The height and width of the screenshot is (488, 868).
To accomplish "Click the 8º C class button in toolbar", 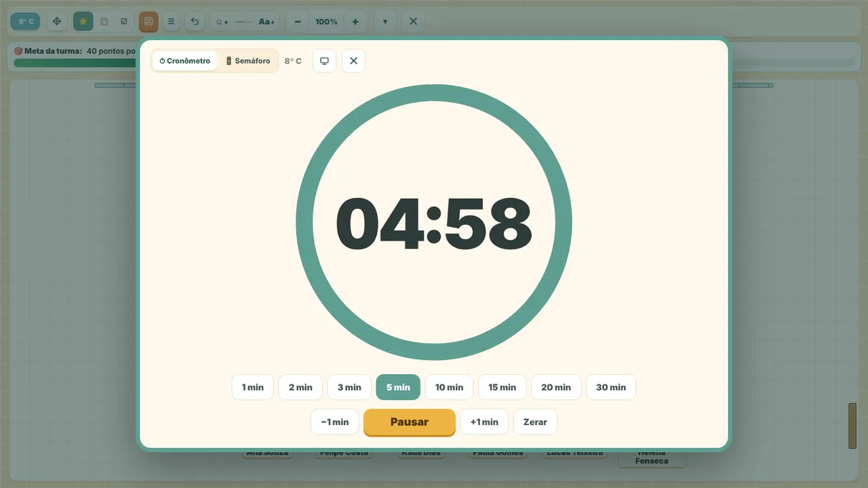I will click(x=26, y=22).
